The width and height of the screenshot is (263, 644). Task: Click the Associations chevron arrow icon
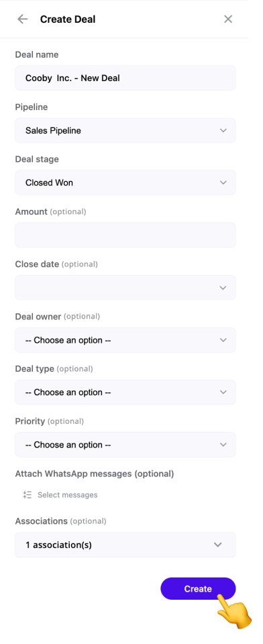tap(218, 545)
